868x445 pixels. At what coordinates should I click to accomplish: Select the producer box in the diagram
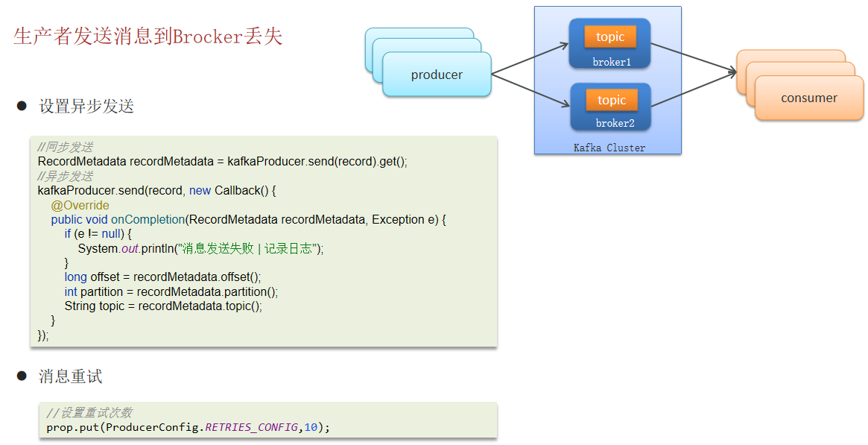tap(437, 75)
